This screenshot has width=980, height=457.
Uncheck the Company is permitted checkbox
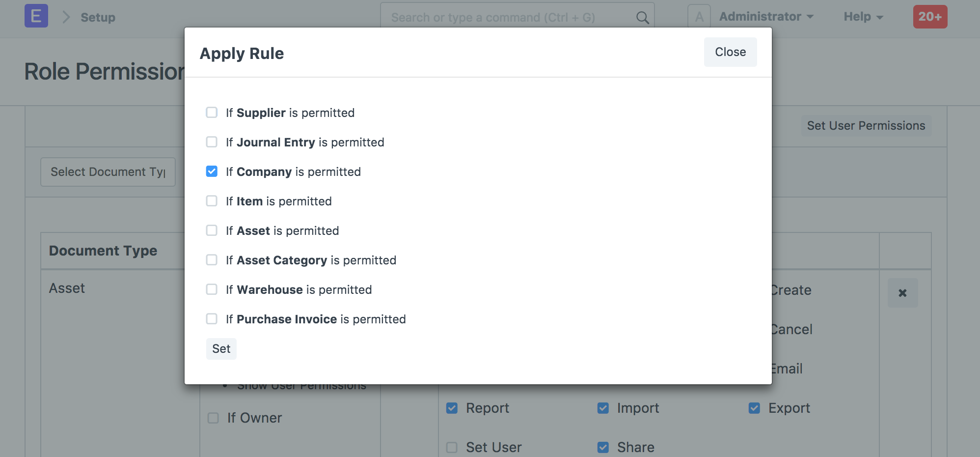[212, 171]
